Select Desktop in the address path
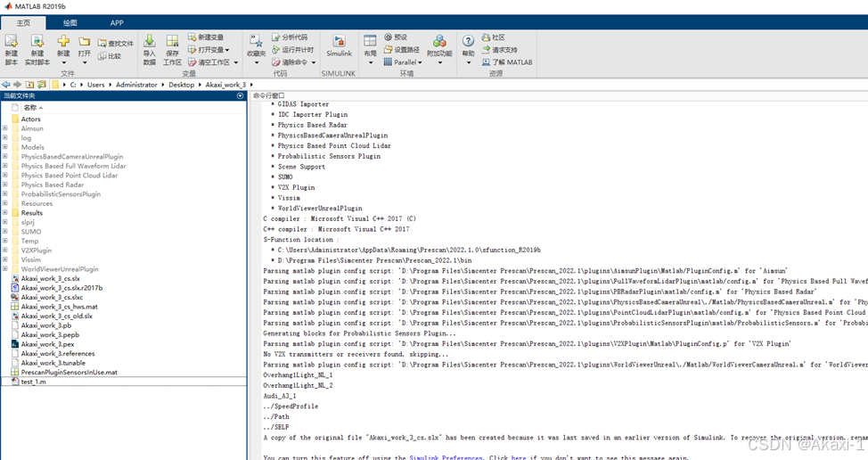This screenshot has height=460, width=868. pos(182,85)
